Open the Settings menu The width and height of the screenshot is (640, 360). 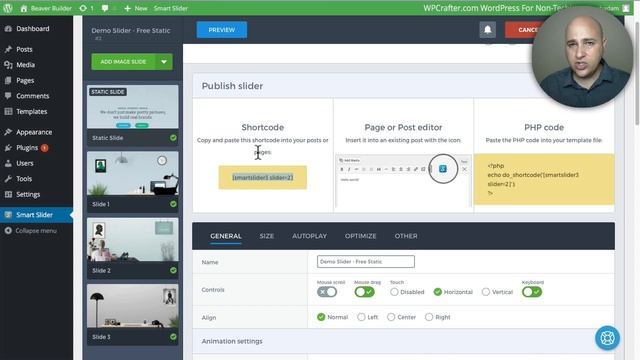pos(28,194)
